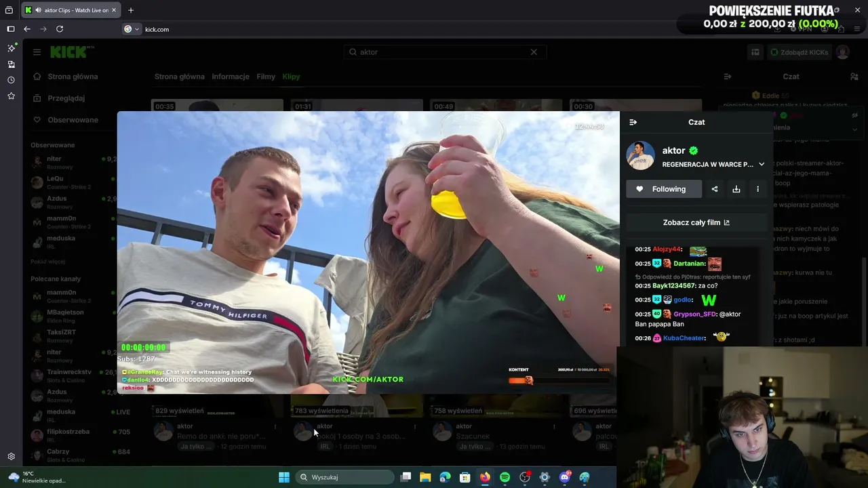Click the Windows taskbar Wyszukaj search box
Viewport: 868px width, 488px height.
[346, 477]
